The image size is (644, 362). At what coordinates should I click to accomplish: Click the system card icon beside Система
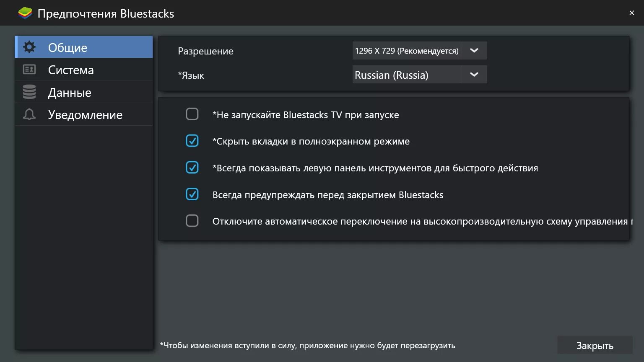click(29, 70)
